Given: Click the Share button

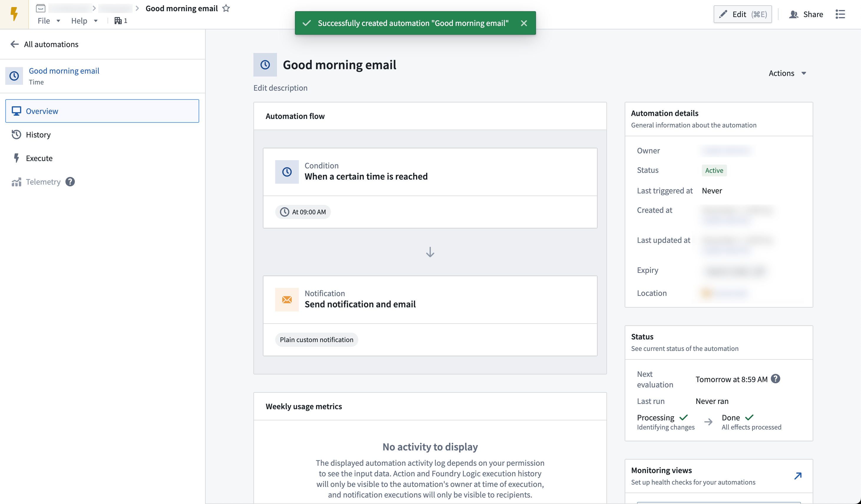Looking at the screenshot, I should click(806, 14).
